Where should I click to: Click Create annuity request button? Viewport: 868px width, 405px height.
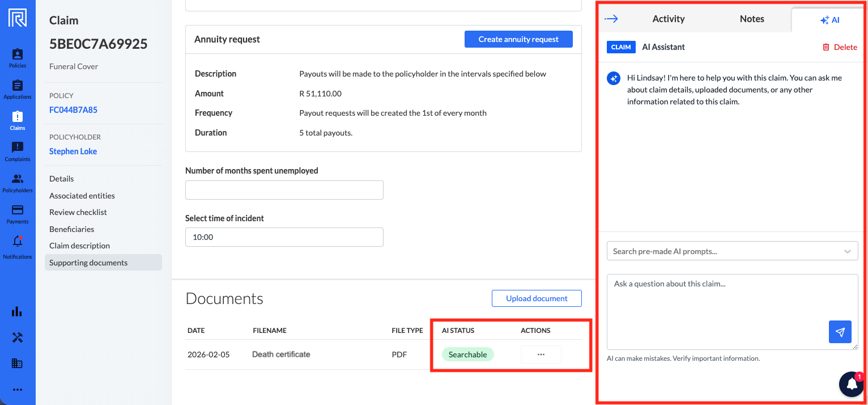(x=518, y=39)
